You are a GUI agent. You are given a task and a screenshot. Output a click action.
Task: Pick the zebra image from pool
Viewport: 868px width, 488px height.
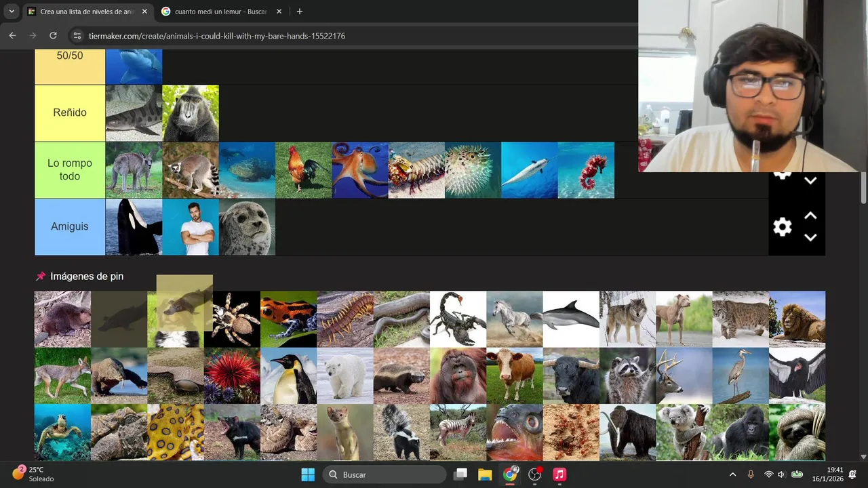(x=458, y=432)
